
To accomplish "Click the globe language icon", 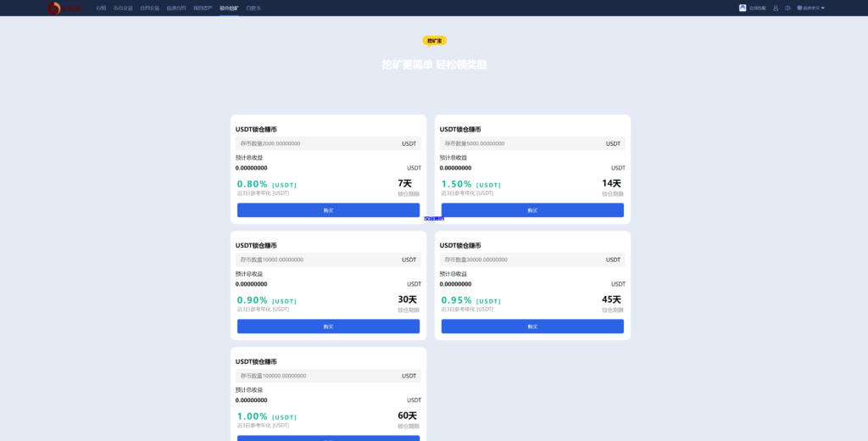I will tap(799, 8).
